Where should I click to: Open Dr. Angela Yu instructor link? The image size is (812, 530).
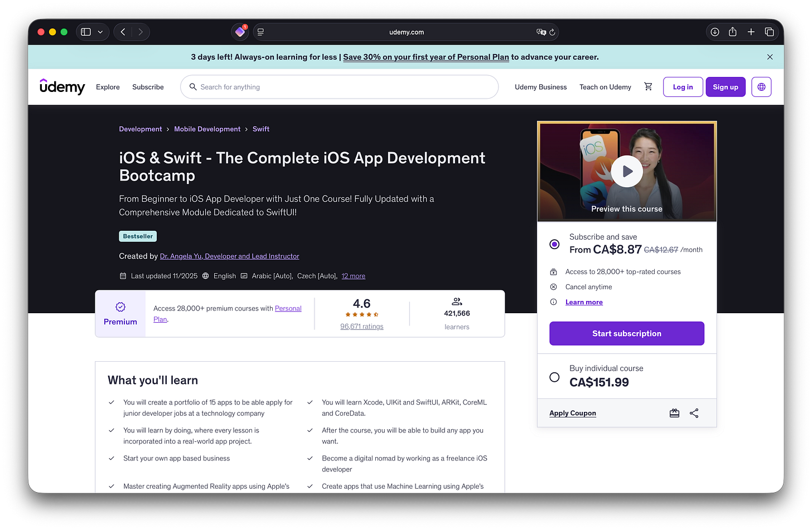click(x=229, y=256)
